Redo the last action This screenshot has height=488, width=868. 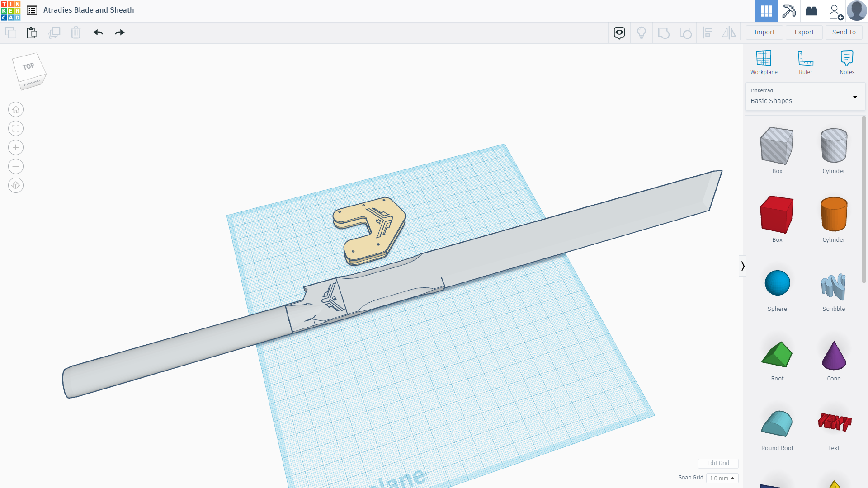point(119,33)
